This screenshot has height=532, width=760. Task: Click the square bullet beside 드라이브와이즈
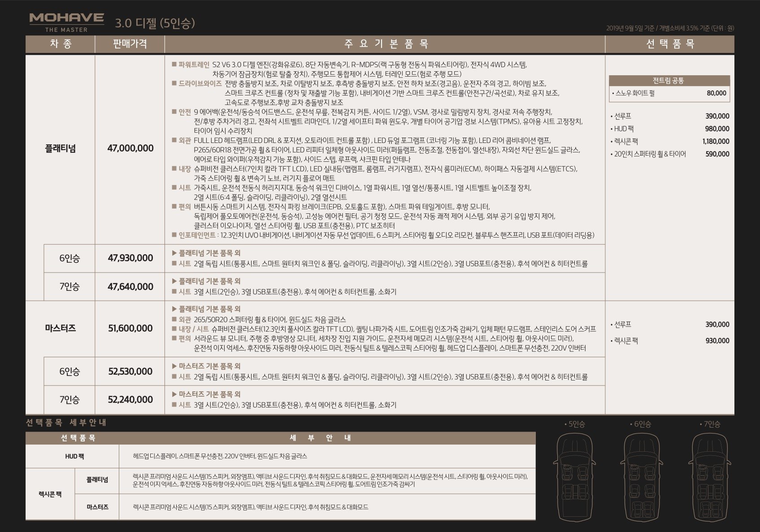174,83
